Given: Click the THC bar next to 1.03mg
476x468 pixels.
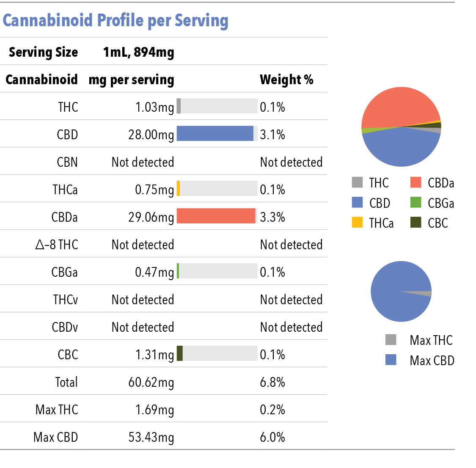Looking at the screenshot, I should (x=179, y=106).
